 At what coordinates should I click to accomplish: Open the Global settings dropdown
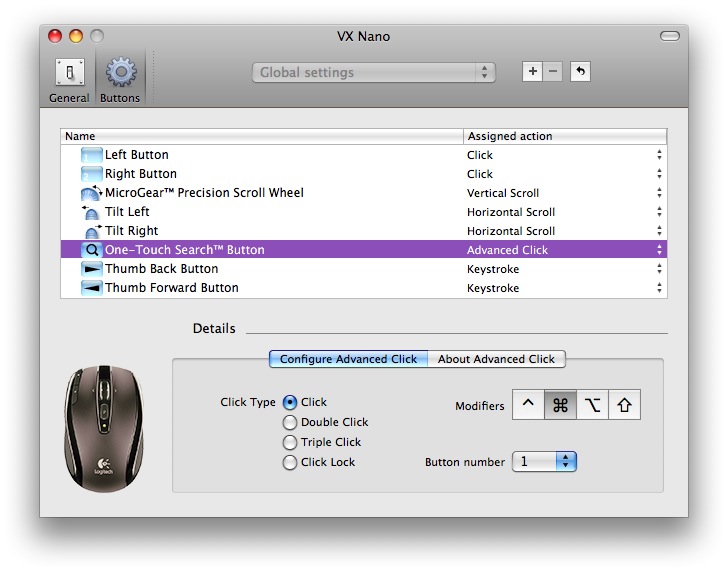374,72
